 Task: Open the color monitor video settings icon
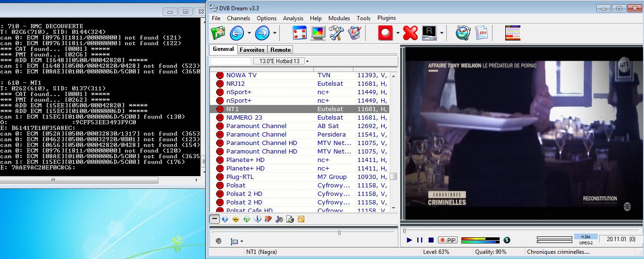pyautogui.click(x=318, y=33)
